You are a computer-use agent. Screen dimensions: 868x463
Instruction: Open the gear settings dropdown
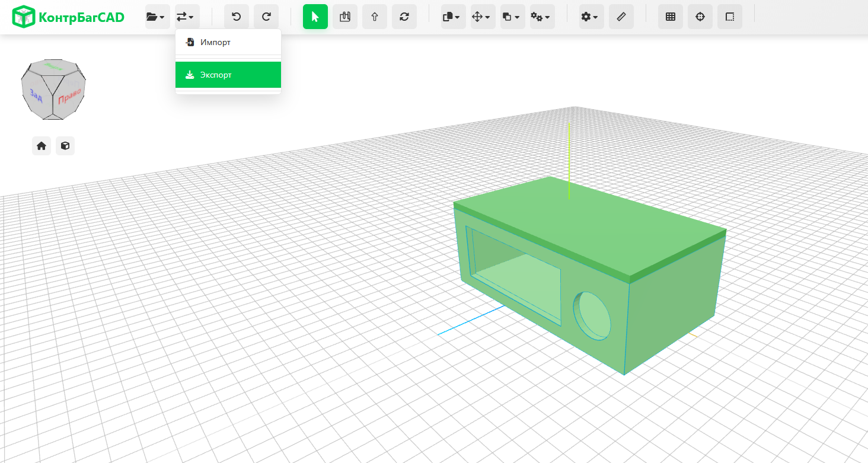[591, 17]
